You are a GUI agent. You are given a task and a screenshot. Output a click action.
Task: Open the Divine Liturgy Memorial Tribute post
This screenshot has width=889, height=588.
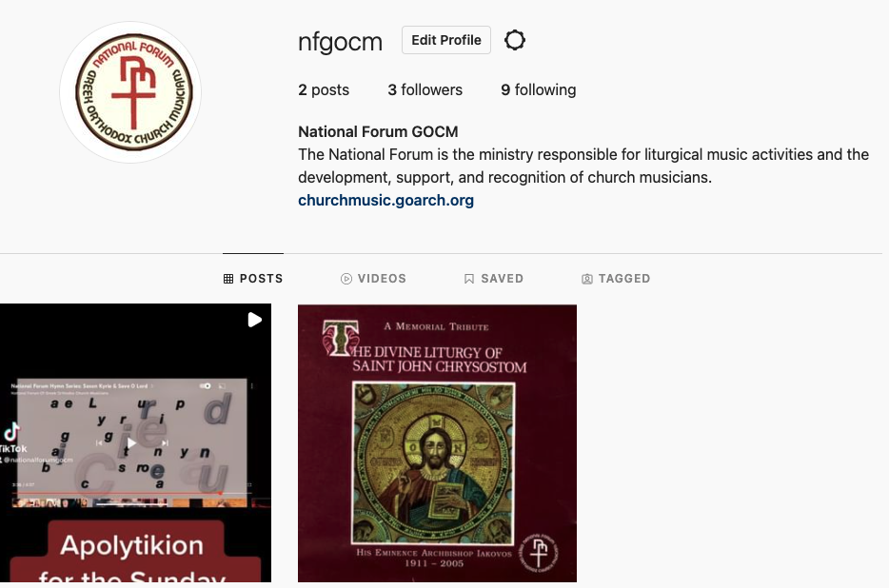[437, 442]
